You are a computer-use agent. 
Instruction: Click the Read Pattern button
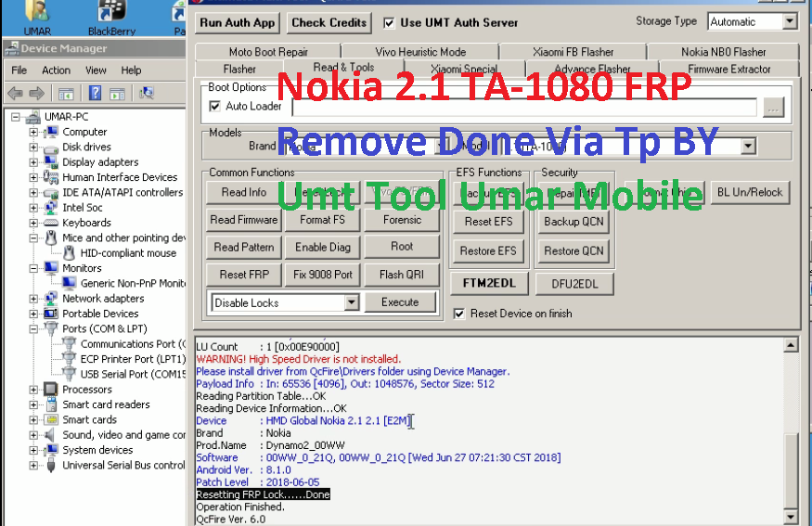point(244,247)
